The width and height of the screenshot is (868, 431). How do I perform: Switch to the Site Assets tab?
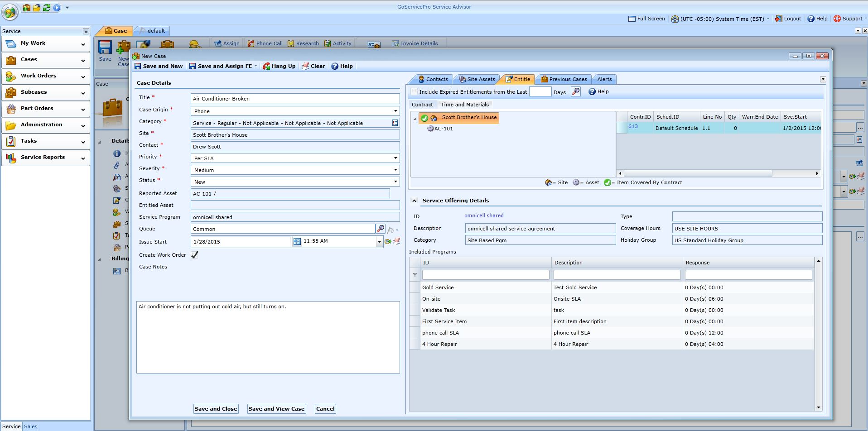477,79
